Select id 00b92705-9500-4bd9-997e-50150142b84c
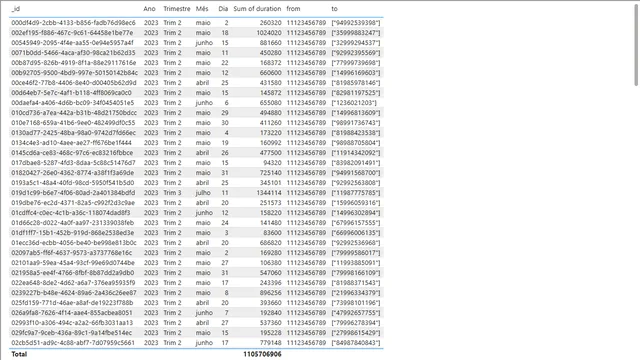This screenshot has width=640, height=360. 75,73
